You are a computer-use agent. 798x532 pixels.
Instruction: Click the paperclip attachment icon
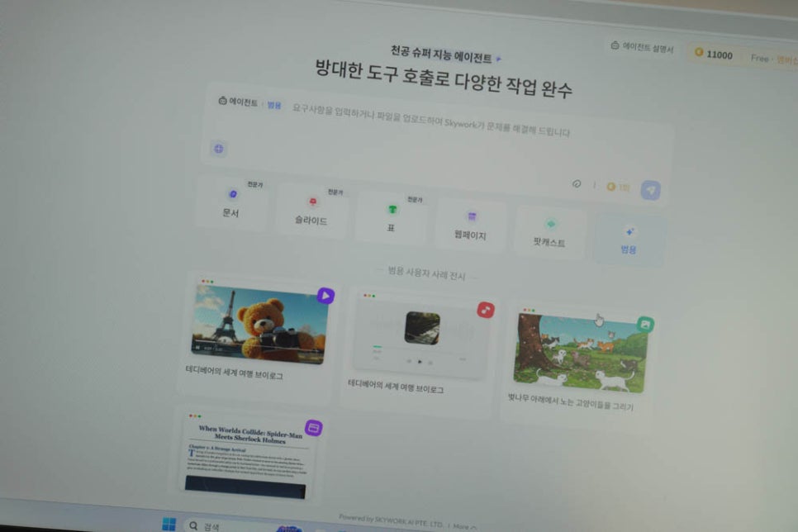coord(576,183)
